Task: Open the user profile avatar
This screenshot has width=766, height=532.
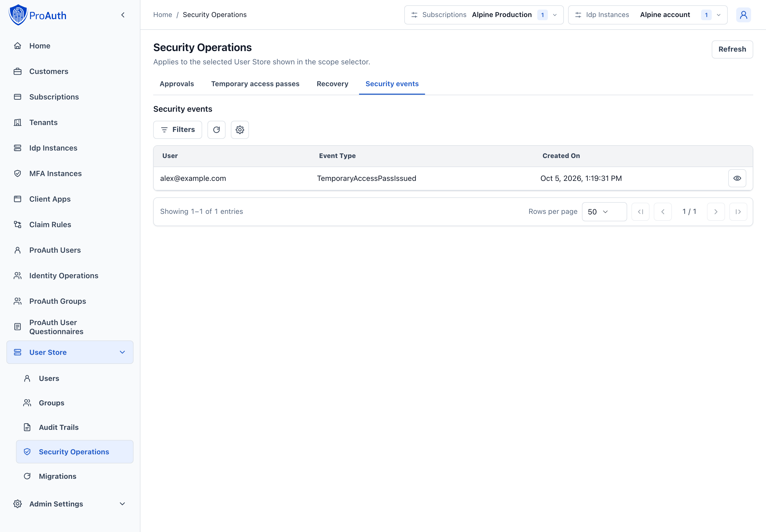Action: click(743, 15)
